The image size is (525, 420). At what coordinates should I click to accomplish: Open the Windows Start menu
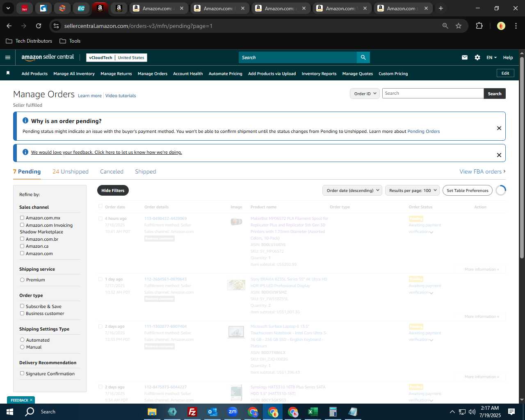tap(10, 412)
